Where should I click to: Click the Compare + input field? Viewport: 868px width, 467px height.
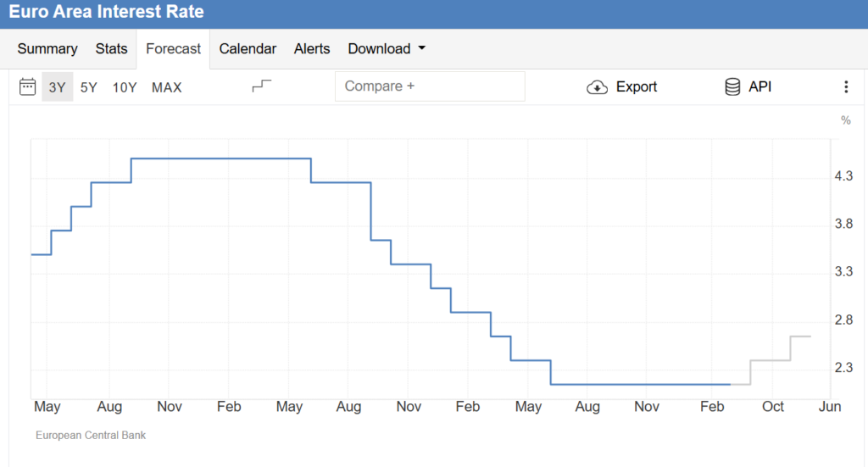(x=430, y=86)
